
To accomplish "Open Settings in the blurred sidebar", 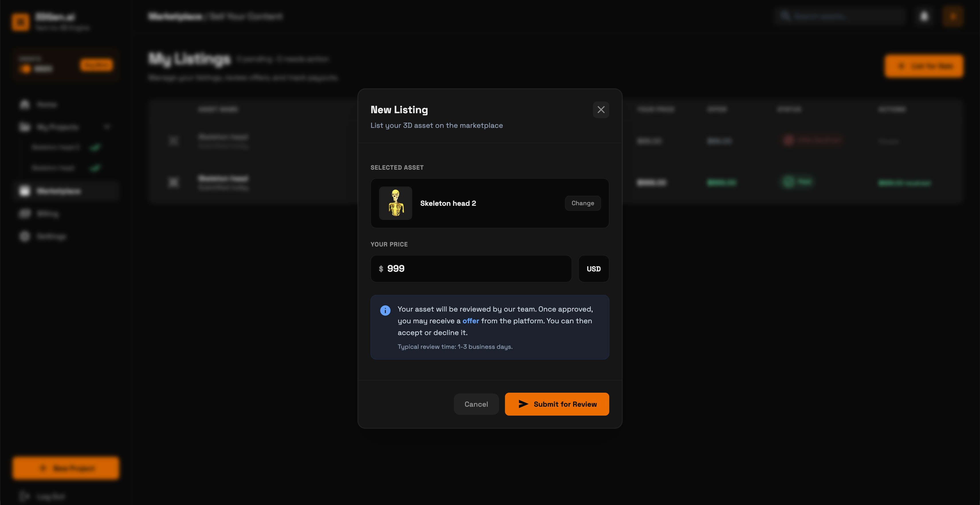I will [66, 236].
